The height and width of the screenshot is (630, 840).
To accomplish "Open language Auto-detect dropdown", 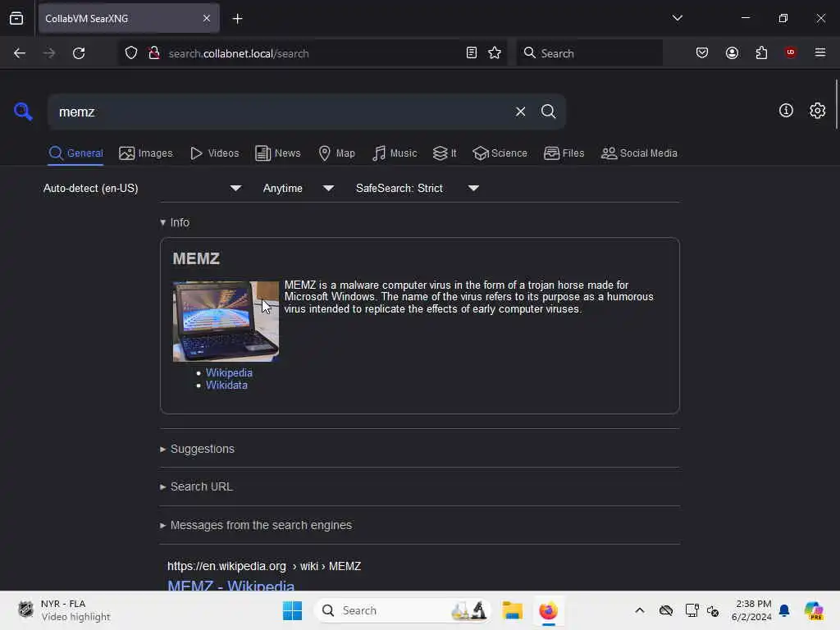I will pyautogui.click(x=143, y=188).
